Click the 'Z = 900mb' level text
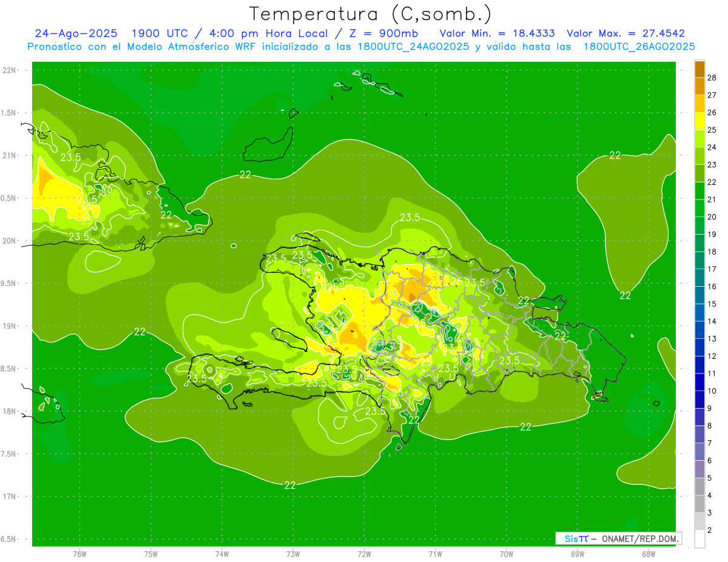 (382, 33)
